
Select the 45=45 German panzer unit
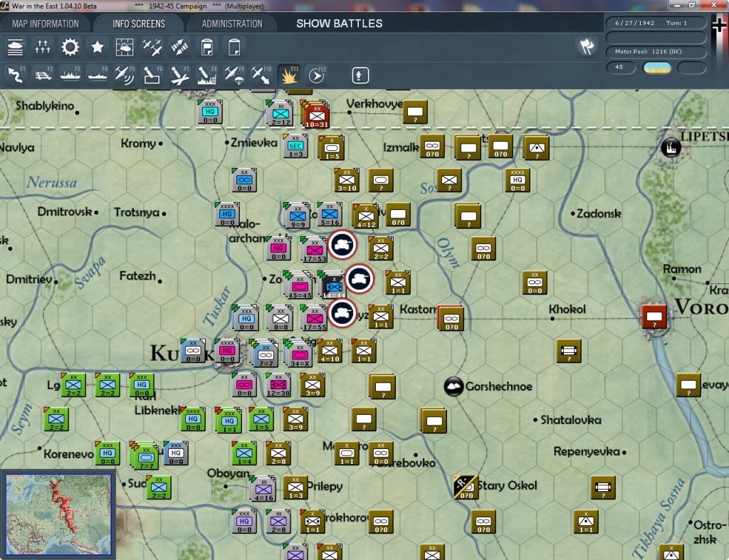[x=299, y=286]
